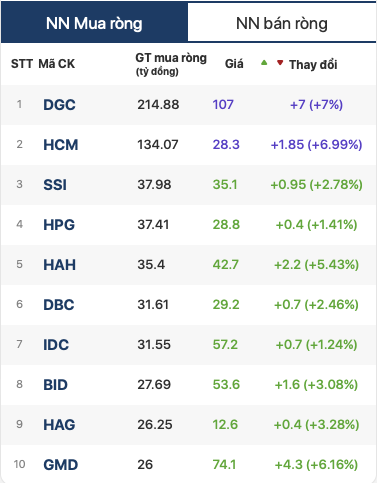Viewport: 377px width, 483px height.
Task: Open the DBC stock code
Action: tap(59, 305)
